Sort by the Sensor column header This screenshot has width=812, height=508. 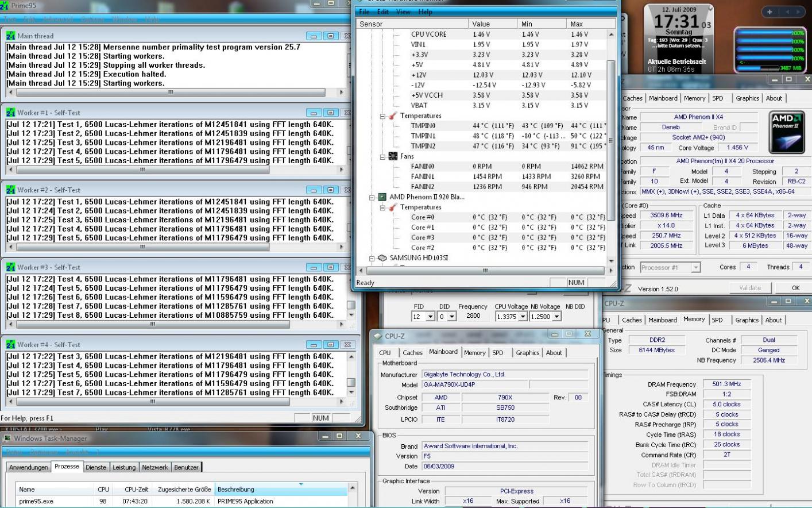click(x=412, y=24)
